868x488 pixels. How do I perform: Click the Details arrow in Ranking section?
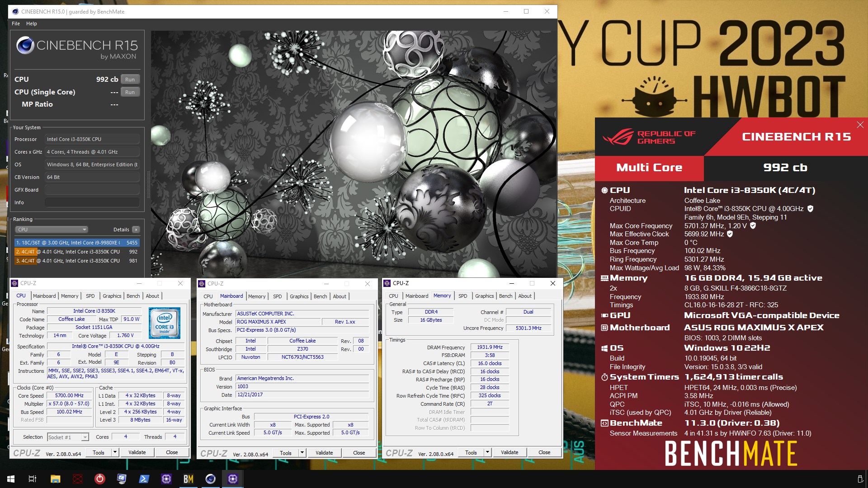[136, 230]
